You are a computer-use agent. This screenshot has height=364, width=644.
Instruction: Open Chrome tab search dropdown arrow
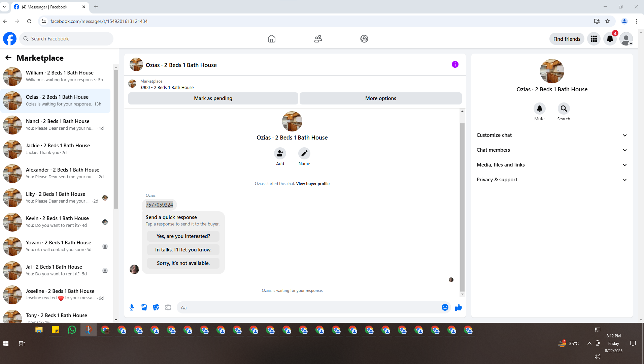pos(4,7)
